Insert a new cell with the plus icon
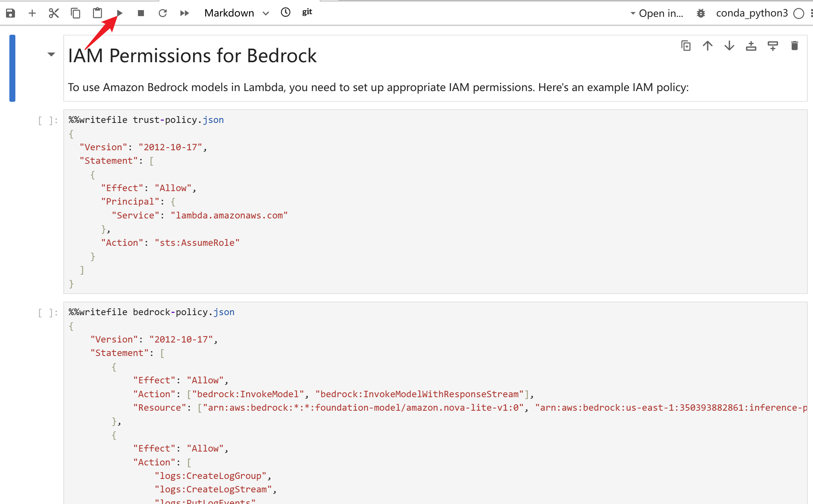The height and width of the screenshot is (504, 813). [32, 13]
